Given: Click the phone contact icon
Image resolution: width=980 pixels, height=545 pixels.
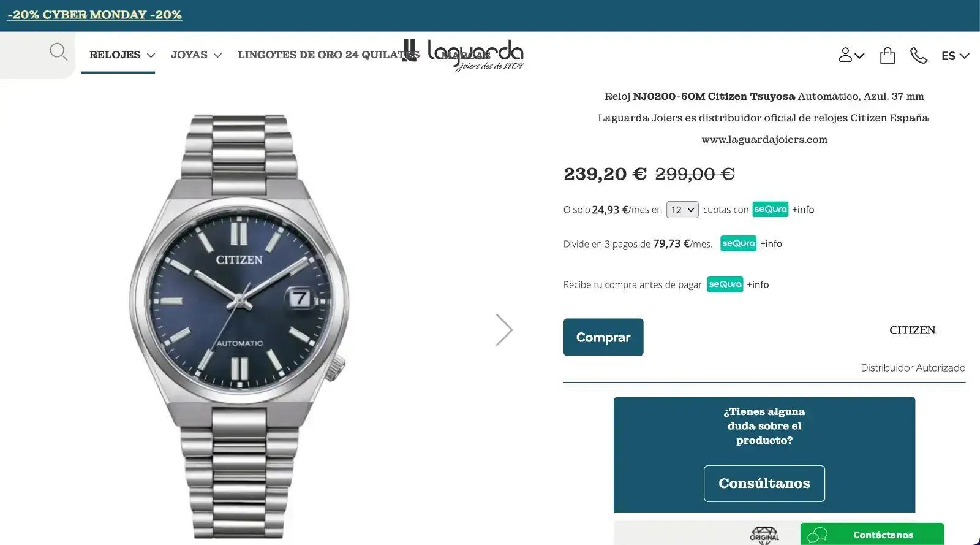Looking at the screenshot, I should point(918,55).
